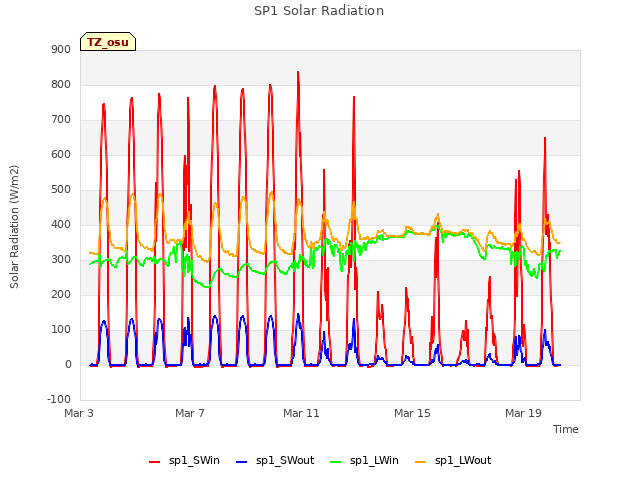Click the 600 y-axis tick label
The width and height of the screenshot is (640, 480).
61,155
